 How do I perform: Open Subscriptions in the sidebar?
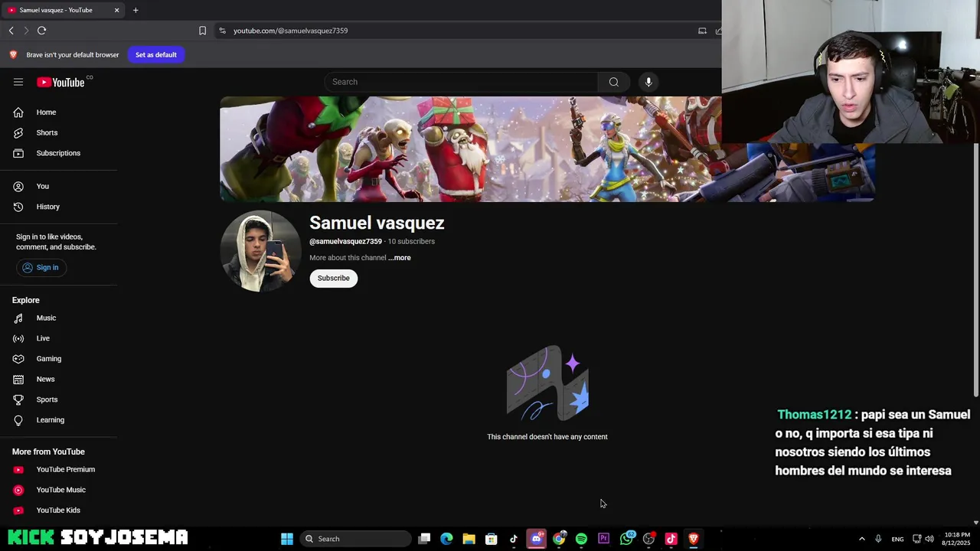click(x=58, y=153)
